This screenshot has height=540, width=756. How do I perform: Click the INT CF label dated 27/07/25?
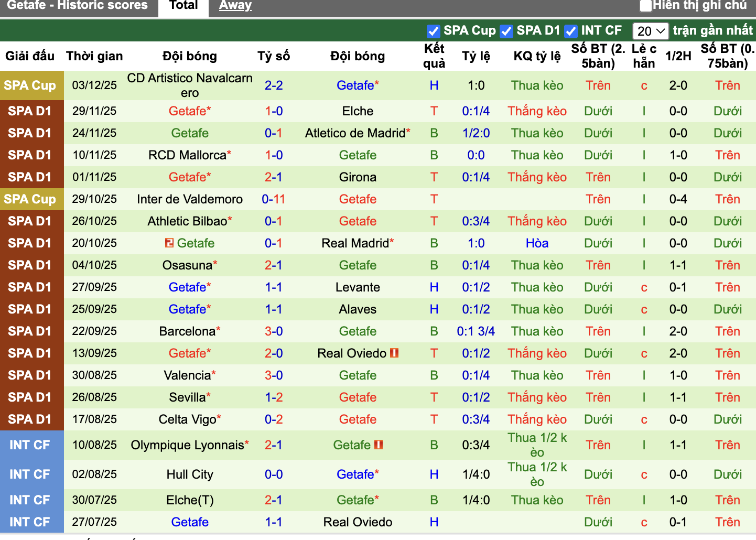pos(30,522)
